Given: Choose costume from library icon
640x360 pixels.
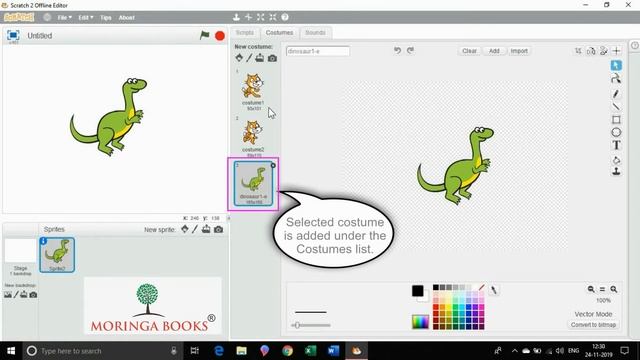Looking at the screenshot, I should coord(239,58).
